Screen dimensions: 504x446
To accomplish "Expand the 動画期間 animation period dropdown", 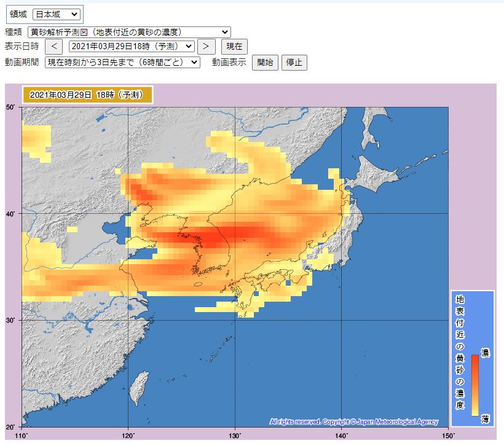I will pyautogui.click(x=122, y=62).
